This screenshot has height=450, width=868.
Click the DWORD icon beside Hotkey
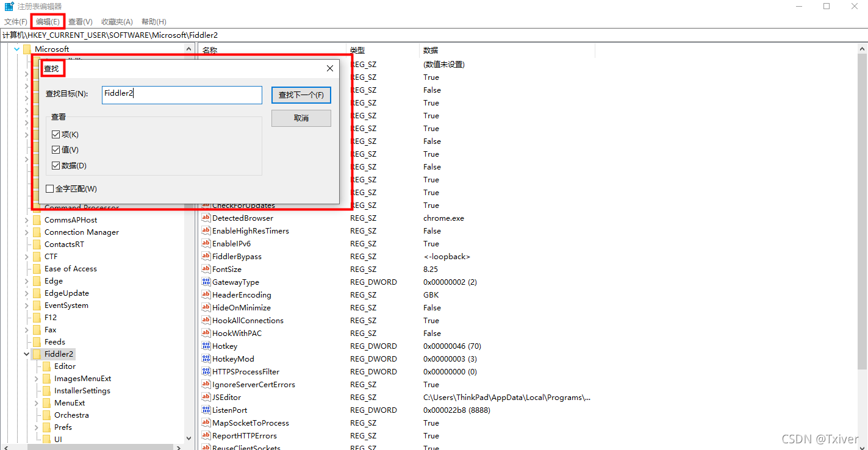coord(206,346)
